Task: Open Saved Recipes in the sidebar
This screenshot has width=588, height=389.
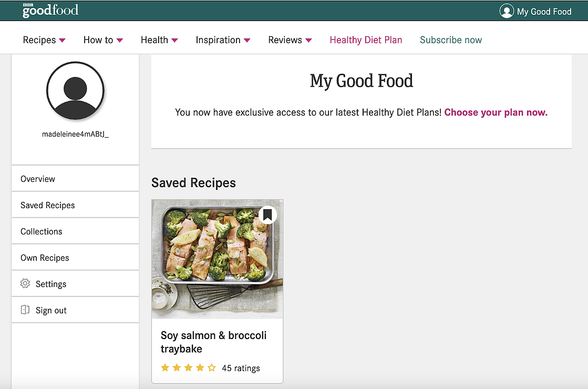Action: point(75,205)
